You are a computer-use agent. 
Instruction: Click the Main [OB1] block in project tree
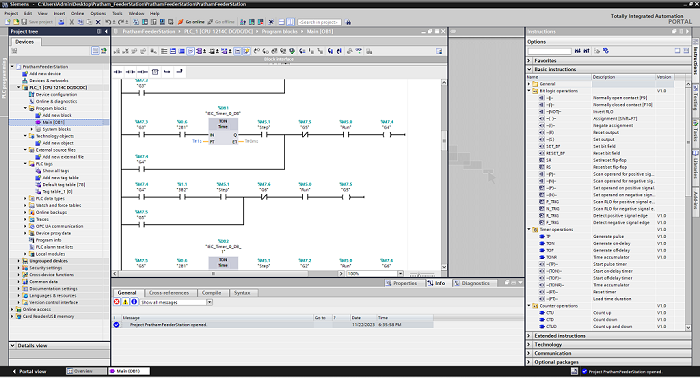tap(53, 122)
